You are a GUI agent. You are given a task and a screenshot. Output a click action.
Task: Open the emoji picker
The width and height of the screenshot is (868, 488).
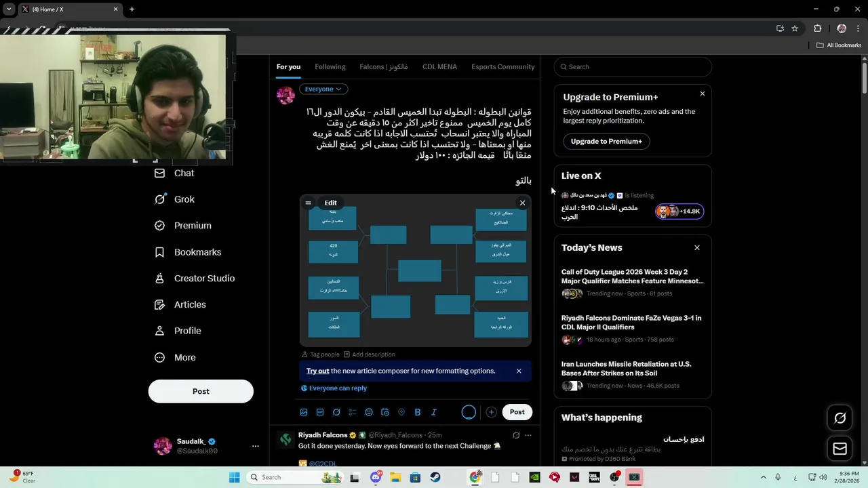369,412
